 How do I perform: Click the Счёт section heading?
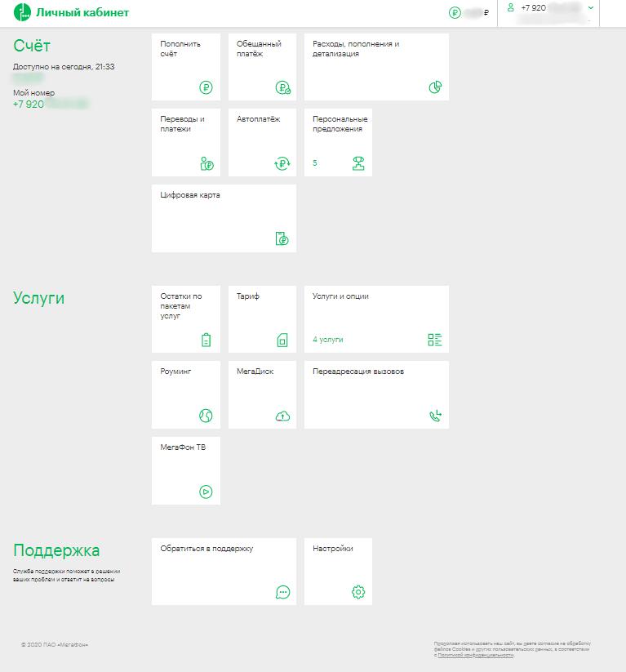(x=32, y=46)
